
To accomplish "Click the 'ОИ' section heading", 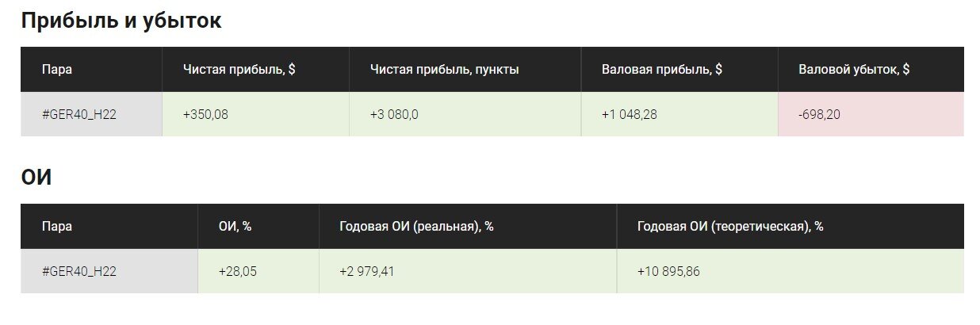I will pyautogui.click(x=36, y=178).
